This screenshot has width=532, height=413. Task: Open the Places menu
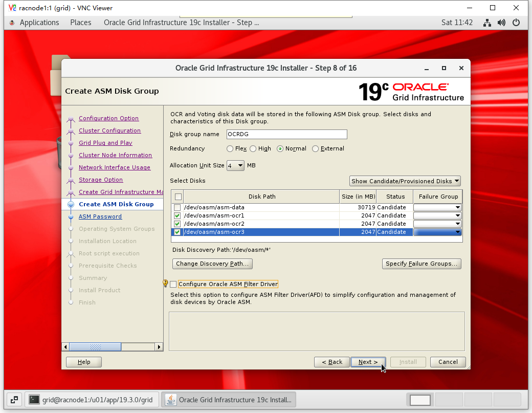pyautogui.click(x=81, y=23)
